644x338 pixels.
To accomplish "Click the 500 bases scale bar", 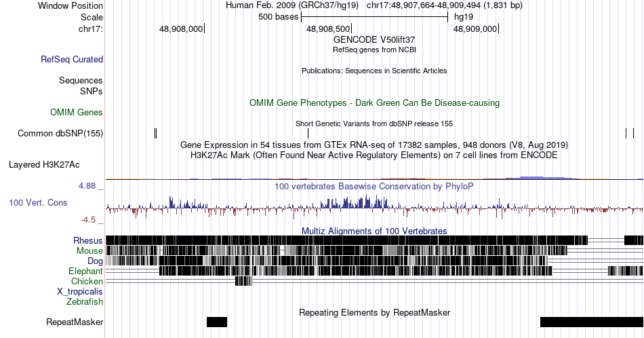I will click(375, 17).
